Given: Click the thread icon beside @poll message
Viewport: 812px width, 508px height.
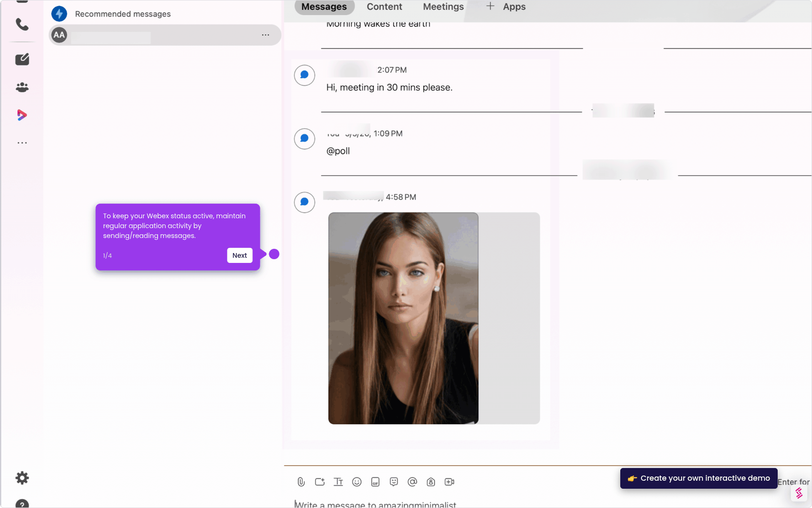Looking at the screenshot, I should coord(304,139).
